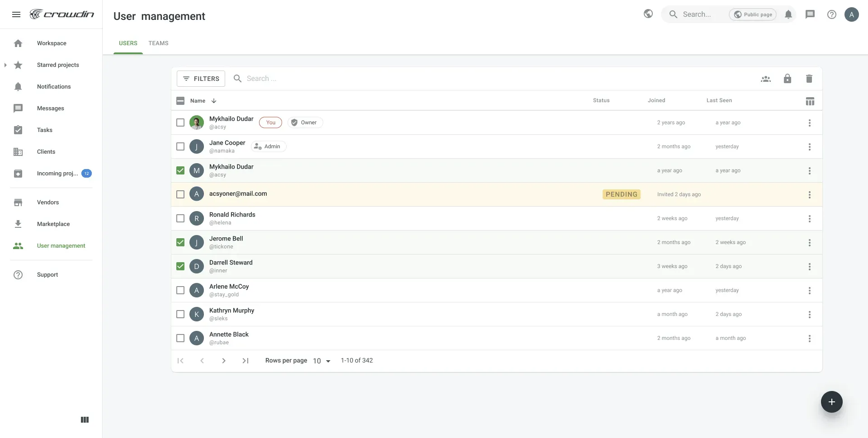
Task: Select the Jane Cooper checkbox
Action: 180,146
